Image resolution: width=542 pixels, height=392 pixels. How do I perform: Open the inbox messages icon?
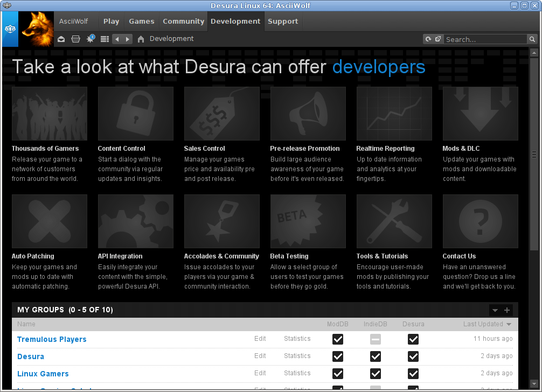(x=61, y=39)
